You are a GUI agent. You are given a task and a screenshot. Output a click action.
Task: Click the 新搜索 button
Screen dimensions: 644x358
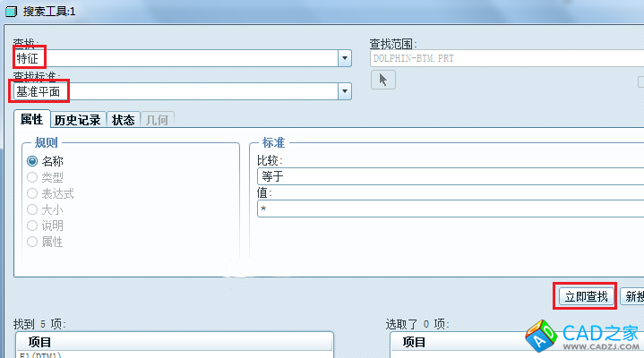632,296
